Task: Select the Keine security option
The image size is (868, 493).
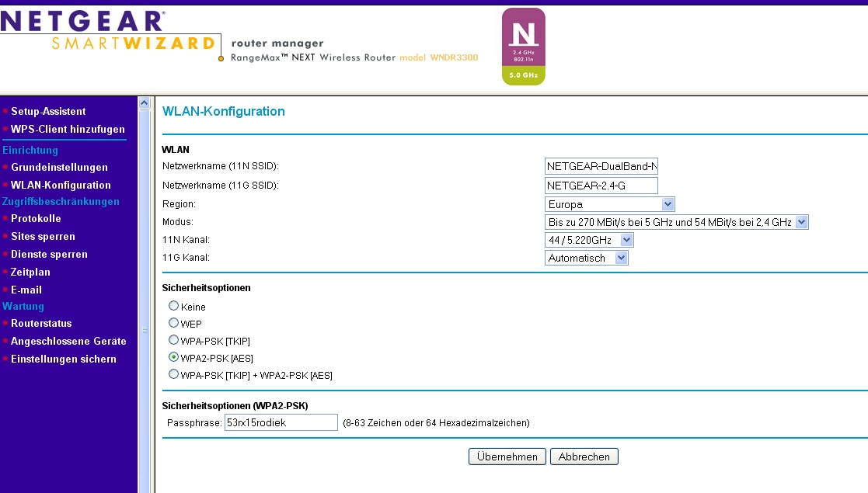Action: click(174, 306)
